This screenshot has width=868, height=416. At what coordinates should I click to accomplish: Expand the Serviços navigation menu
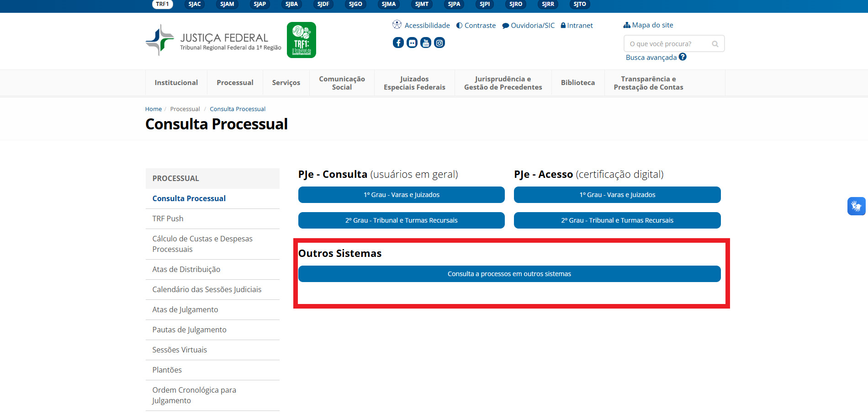click(286, 83)
